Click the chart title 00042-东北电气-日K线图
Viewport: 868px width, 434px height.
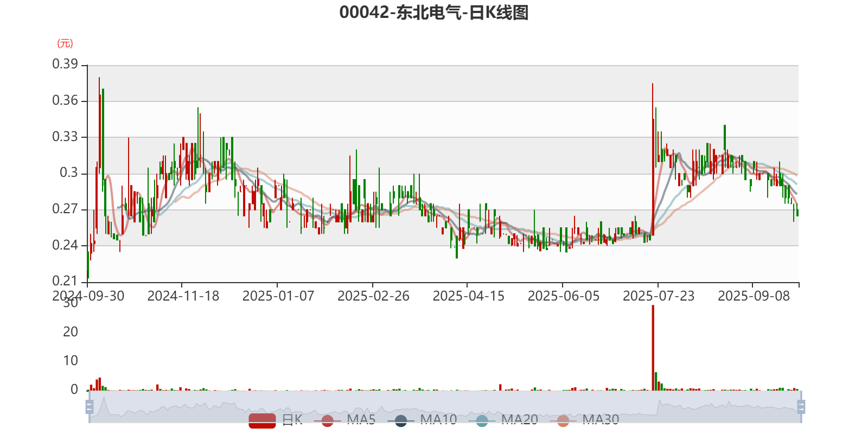click(x=434, y=12)
